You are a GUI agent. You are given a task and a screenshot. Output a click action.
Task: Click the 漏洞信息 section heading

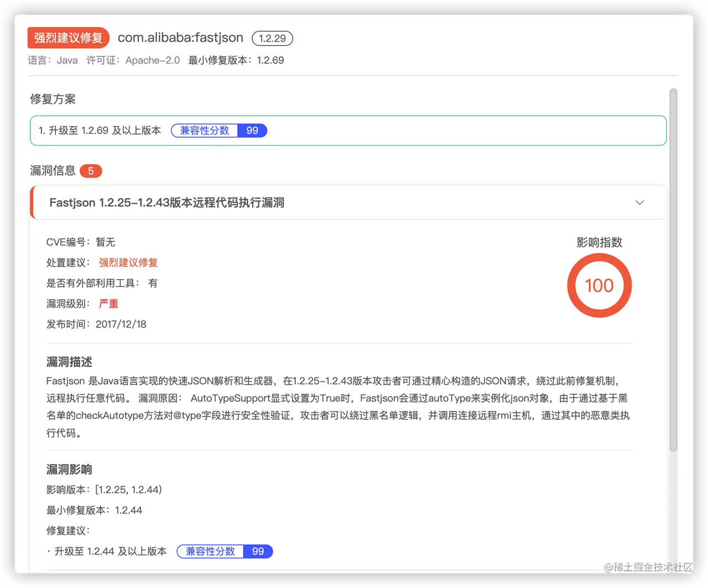pyautogui.click(x=53, y=171)
